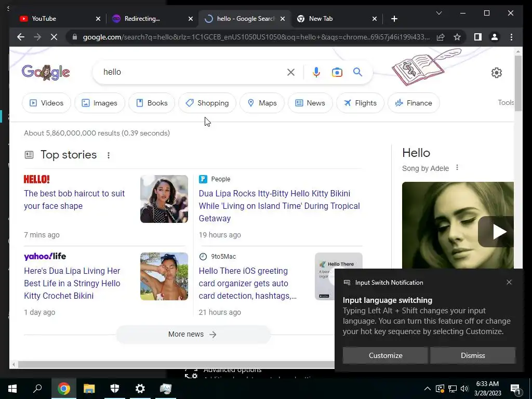Bookmark this page with star icon

point(457,37)
